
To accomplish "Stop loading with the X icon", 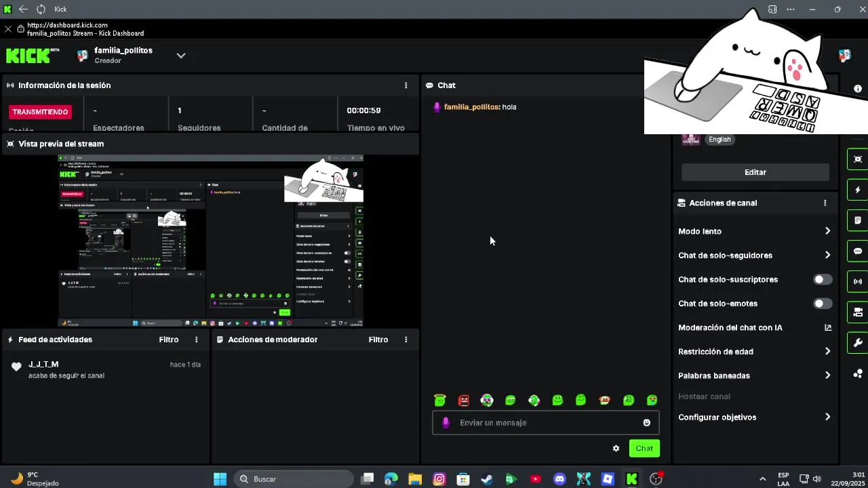I will 7,29.
